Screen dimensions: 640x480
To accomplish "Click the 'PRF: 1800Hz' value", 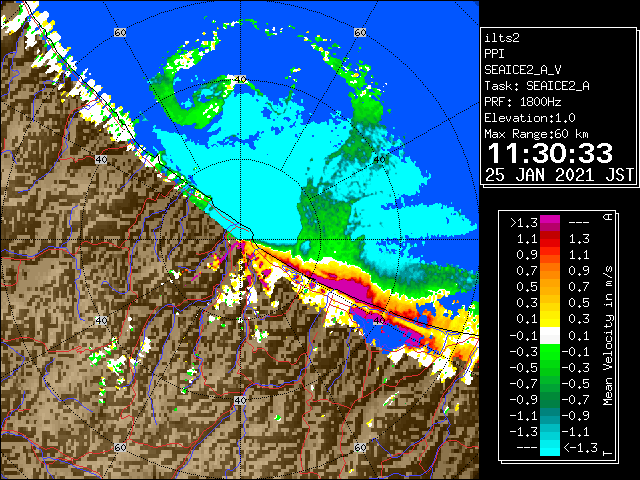I will pyautogui.click(x=522, y=102).
